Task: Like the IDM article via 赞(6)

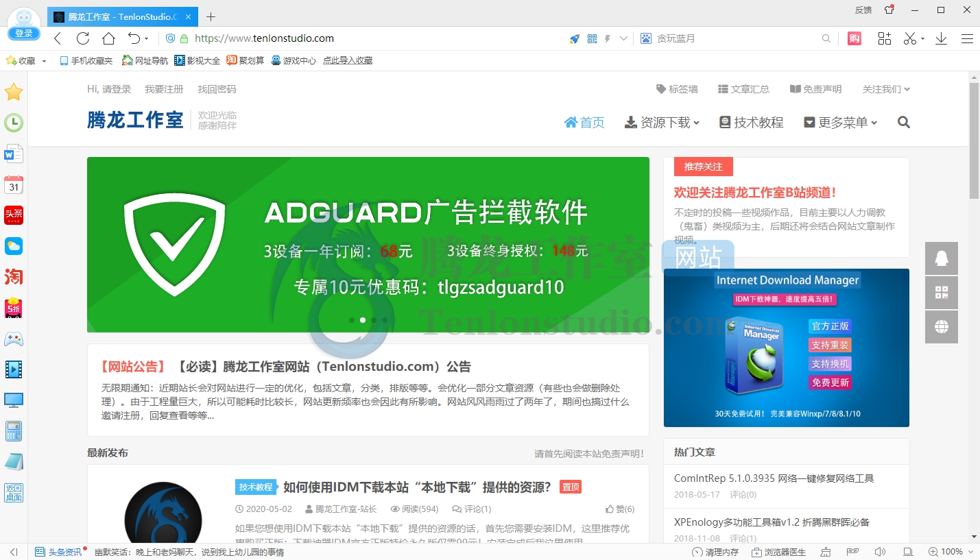Action: click(x=620, y=509)
